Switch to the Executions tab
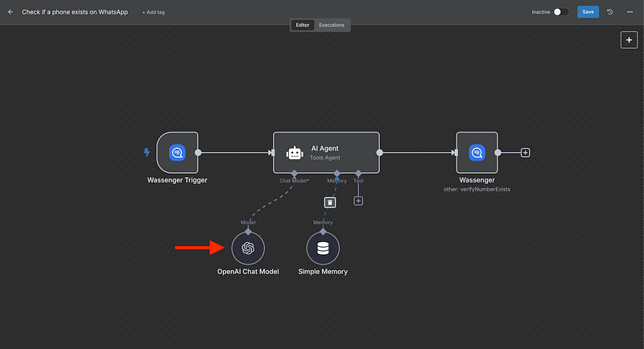 332,25
